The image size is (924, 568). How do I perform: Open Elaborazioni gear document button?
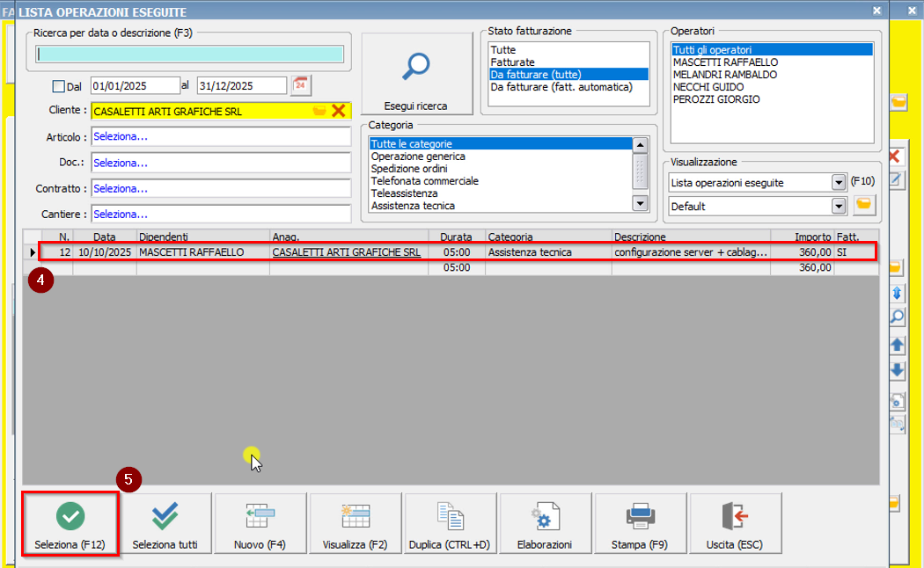[x=545, y=524]
